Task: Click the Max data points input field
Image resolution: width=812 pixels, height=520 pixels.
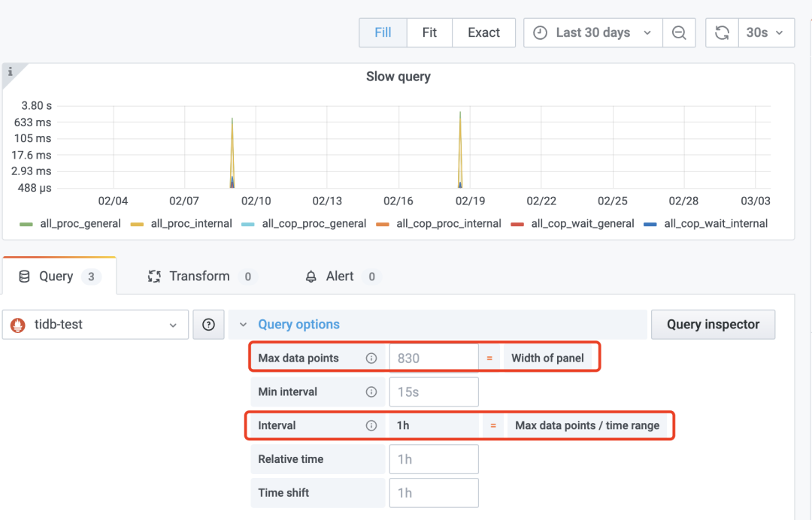Action: (433, 358)
